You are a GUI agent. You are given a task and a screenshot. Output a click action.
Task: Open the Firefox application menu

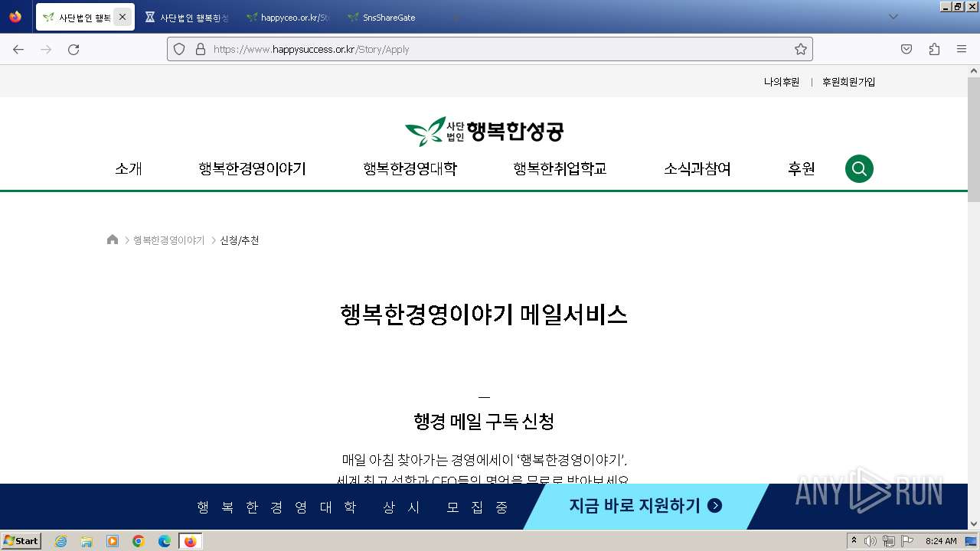(x=962, y=49)
